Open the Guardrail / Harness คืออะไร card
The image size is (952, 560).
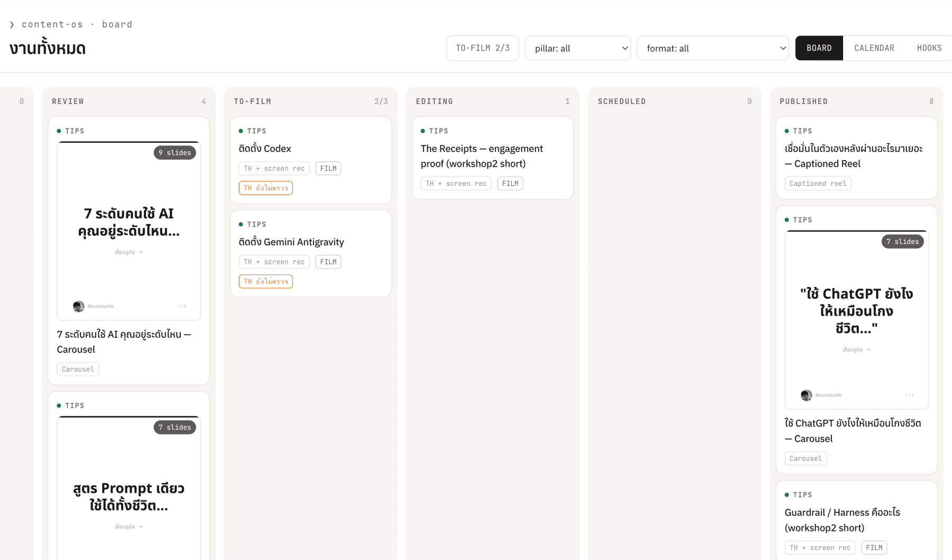[856, 521]
